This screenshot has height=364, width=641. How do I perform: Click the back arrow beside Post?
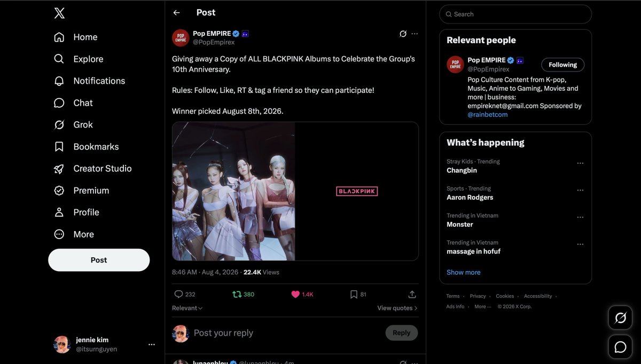177,13
